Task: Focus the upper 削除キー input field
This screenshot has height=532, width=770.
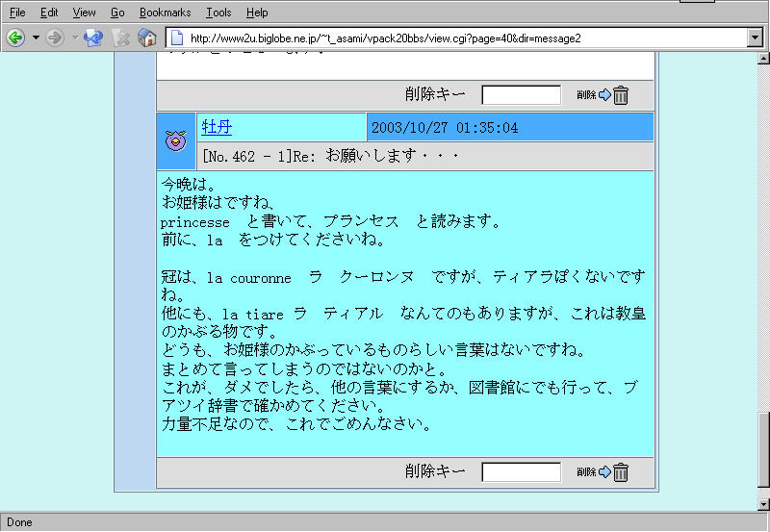Action: pos(521,95)
